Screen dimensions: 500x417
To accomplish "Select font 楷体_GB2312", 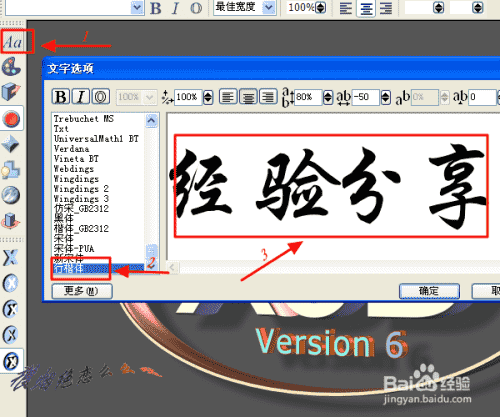I will click(x=81, y=229).
